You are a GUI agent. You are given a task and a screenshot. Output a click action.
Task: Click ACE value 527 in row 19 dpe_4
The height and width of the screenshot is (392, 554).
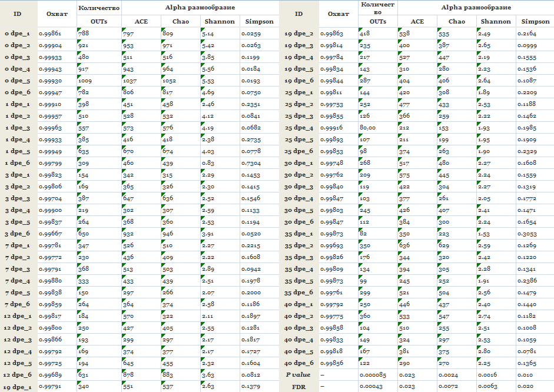pyautogui.click(x=404, y=57)
